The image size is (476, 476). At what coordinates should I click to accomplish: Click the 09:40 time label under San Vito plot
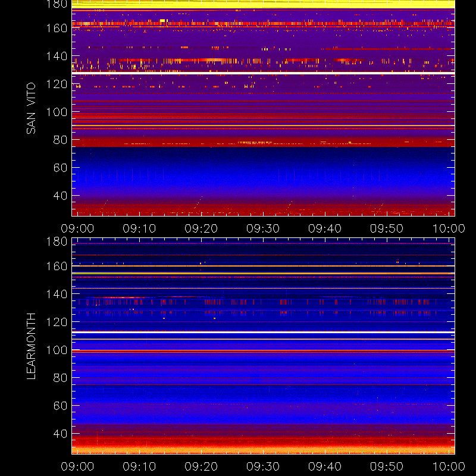(325, 228)
